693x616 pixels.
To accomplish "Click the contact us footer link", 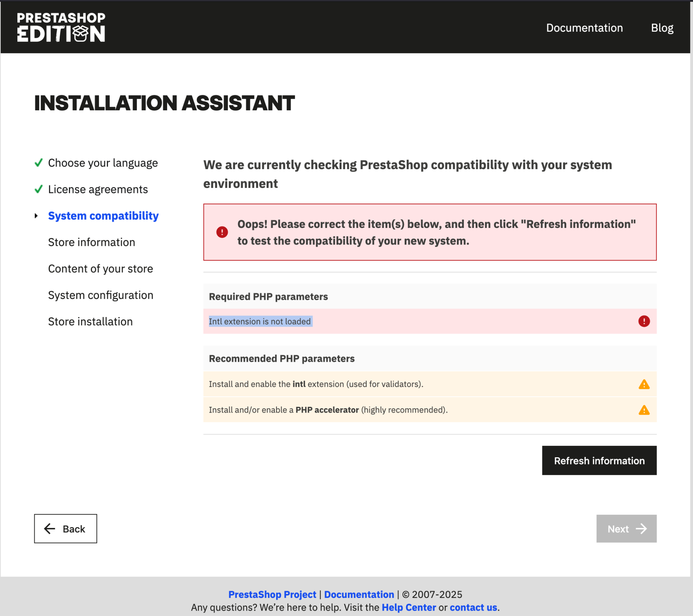I will click(x=473, y=607).
